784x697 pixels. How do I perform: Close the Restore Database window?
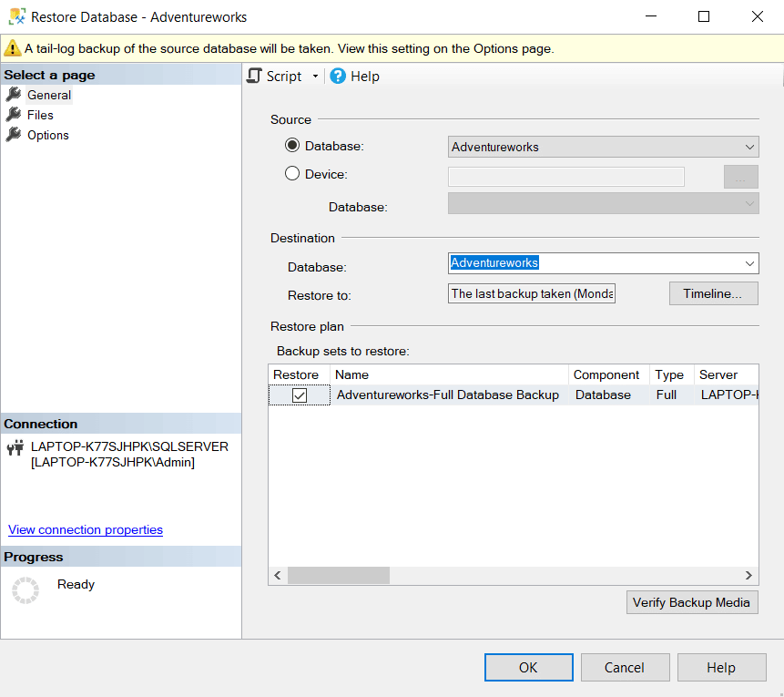758,16
